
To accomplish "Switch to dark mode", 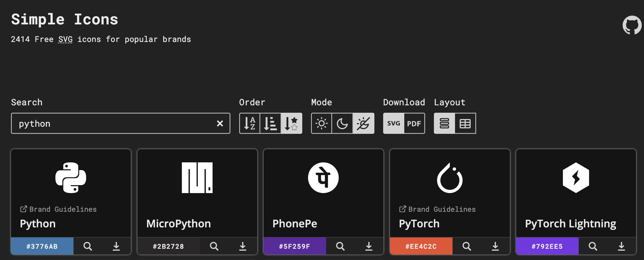I will (342, 123).
